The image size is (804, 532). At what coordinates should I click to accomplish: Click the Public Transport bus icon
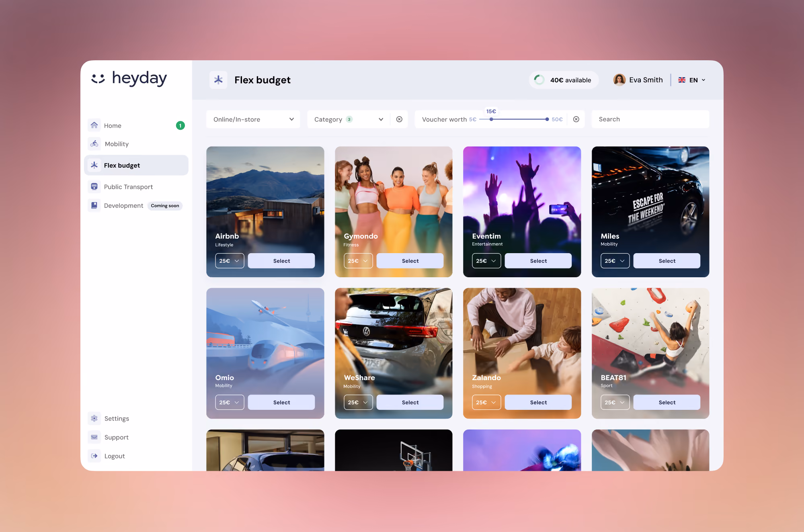(94, 186)
